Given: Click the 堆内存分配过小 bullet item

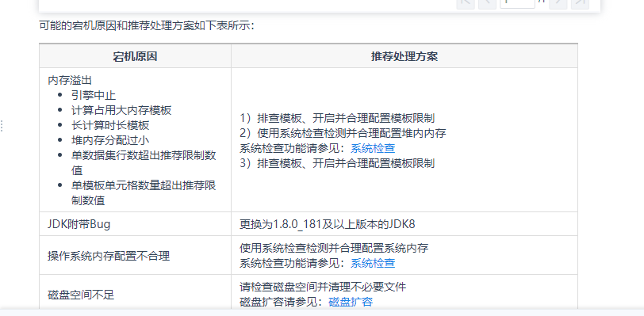Looking at the screenshot, I should click(x=110, y=140).
